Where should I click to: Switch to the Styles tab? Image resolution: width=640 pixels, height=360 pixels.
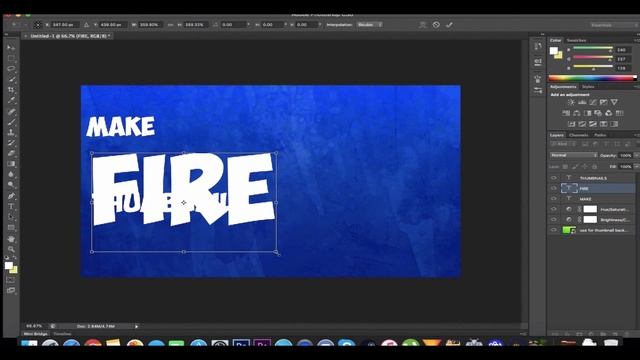click(x=588, y=87)
